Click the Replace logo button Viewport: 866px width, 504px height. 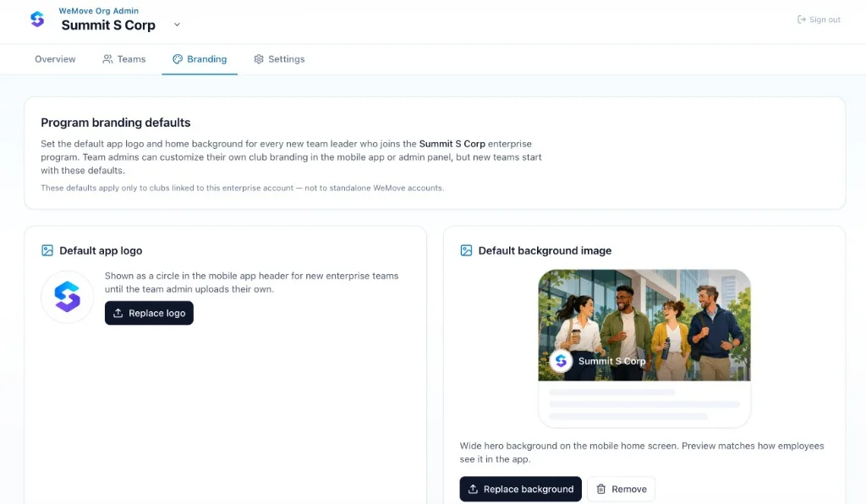pyautogui.click(x=149, y=313)
